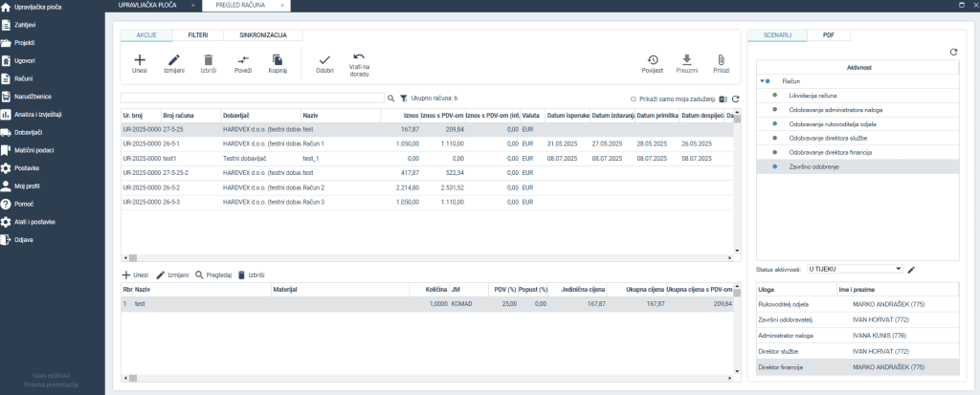Enable 'Prikaži samo moja zaduženja' checkbox
This screenshot has height=395, width=980.
pyautogui.click(x=634, y=99)
